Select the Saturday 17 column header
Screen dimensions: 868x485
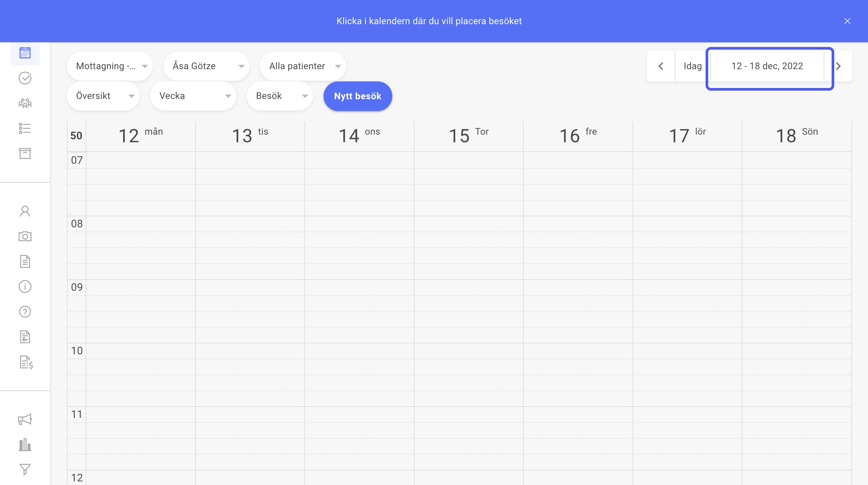pyautogui.click(x=687, y=136)
